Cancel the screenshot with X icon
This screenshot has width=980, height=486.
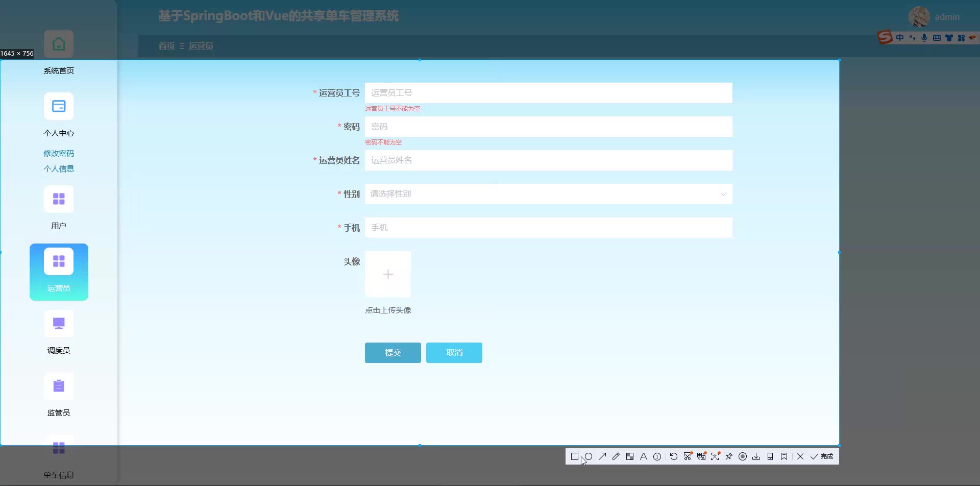point(800,456)
